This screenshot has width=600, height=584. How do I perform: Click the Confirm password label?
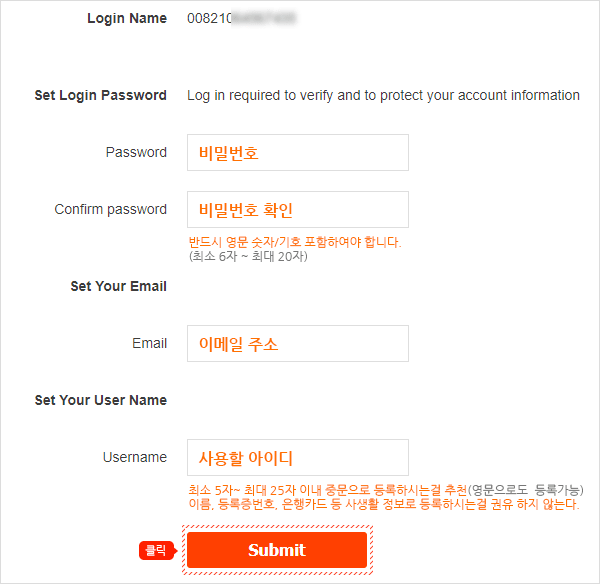pyautogui.click(x=110, y=210)
